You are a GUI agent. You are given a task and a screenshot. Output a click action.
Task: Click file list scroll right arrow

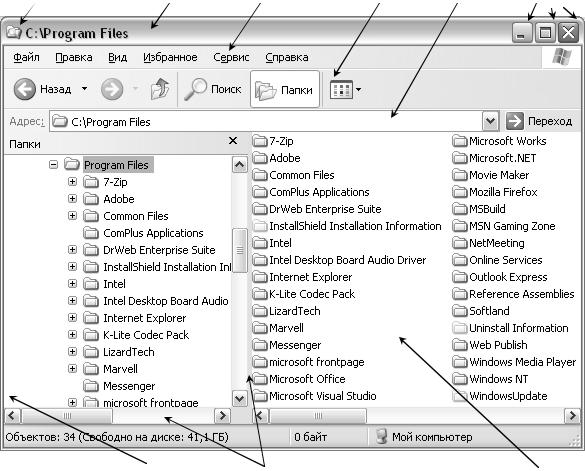click(572, 415)
